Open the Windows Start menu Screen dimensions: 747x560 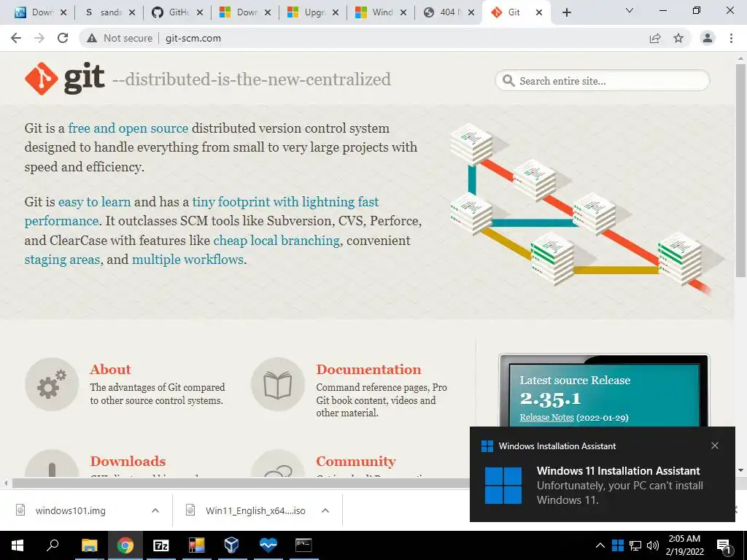[18, 545]
